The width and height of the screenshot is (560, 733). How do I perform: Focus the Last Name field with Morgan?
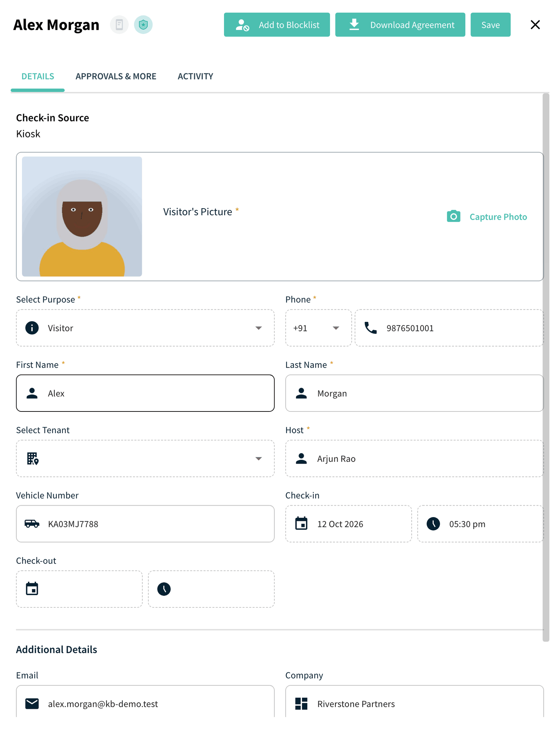pos(414,393)
